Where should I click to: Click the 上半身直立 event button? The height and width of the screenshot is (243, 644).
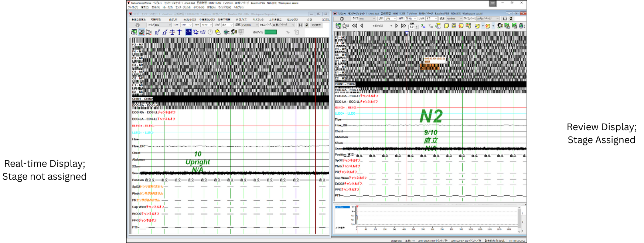275,20
